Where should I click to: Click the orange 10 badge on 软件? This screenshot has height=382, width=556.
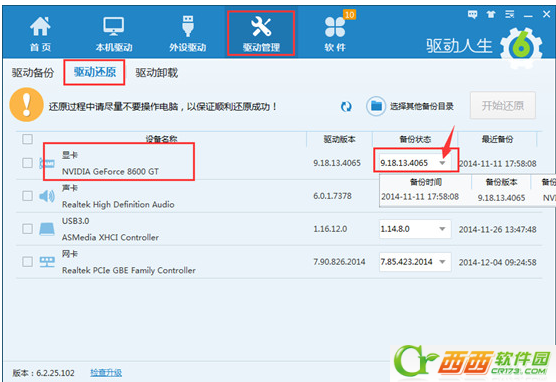[x=349, y=15]
